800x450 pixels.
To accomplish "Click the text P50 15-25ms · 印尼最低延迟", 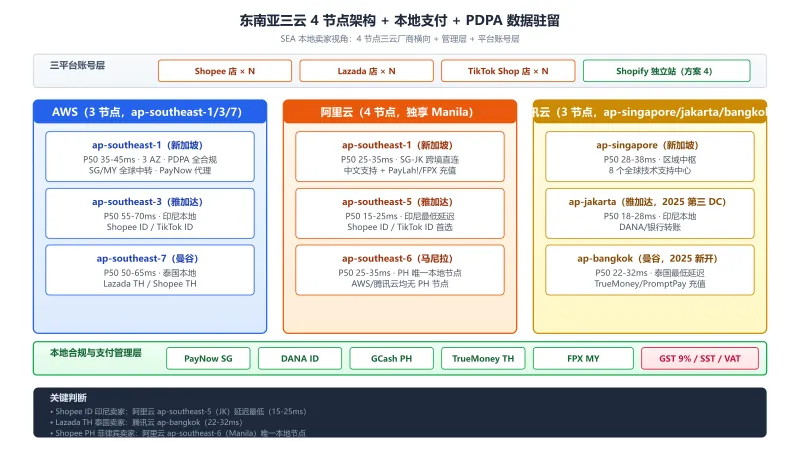I will 399,216.
